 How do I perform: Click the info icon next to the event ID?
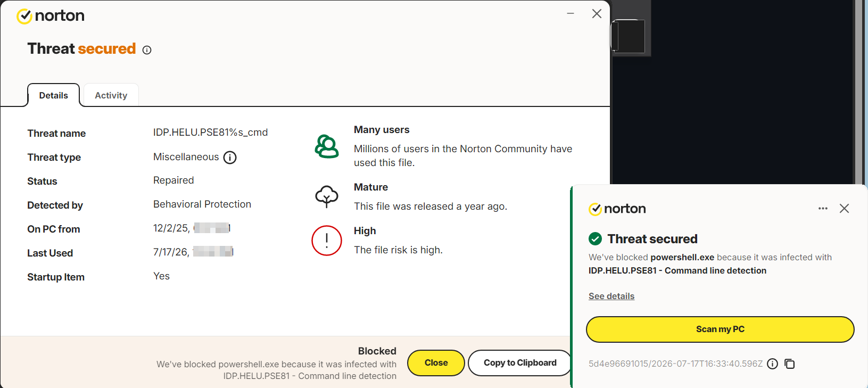pos(773,364)
